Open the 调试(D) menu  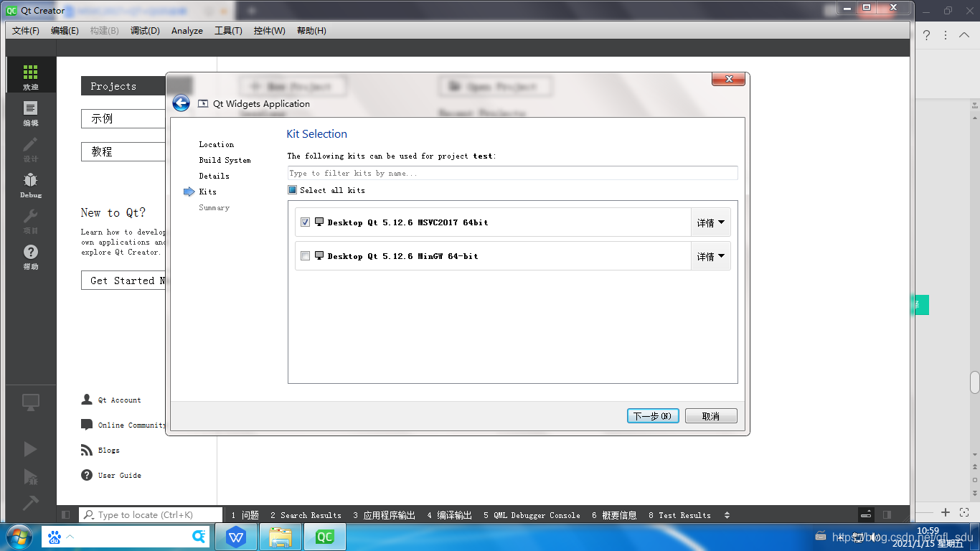click(x=145, y=31)
